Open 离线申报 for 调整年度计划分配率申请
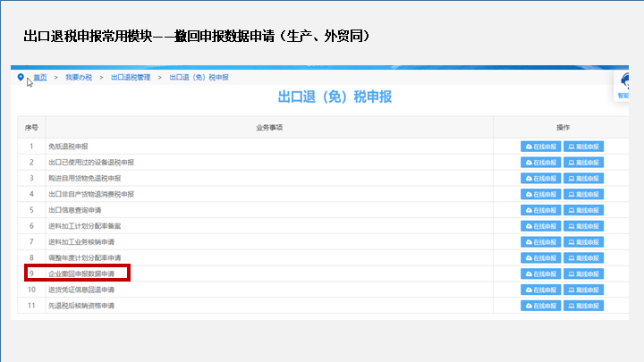644x362 pixels. (583, 257)
